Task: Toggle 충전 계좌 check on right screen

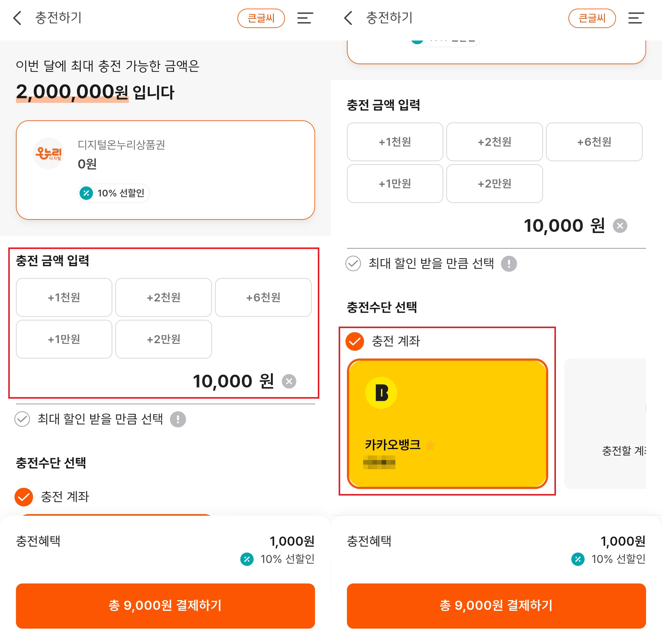Action: [355, 341]
